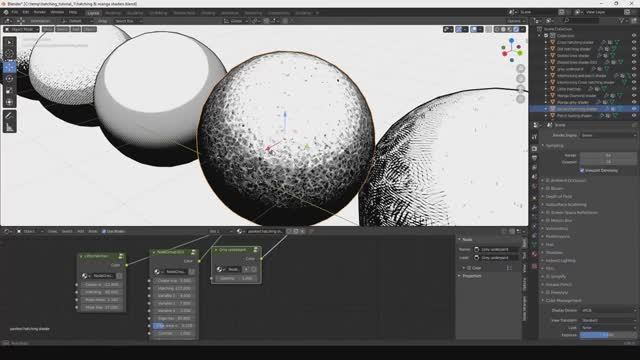640x360 pixels.
Task: Open the Material properties tab
Action: (534, 254)
